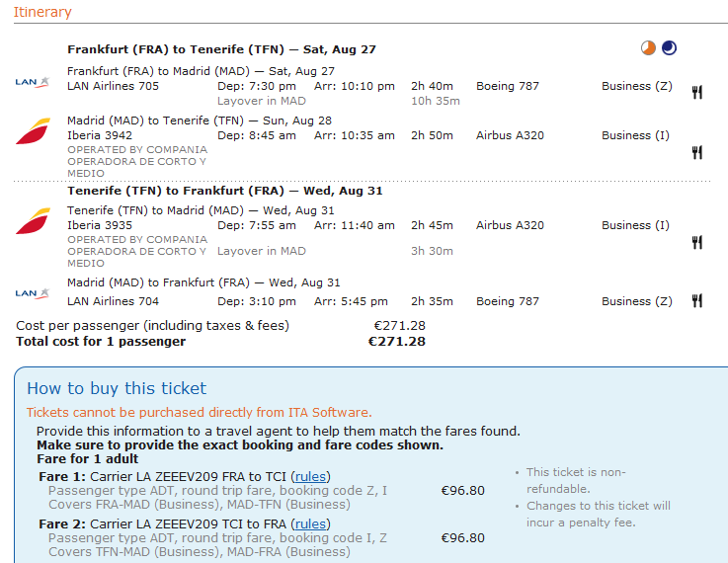The height and width of the screenshot is (563, 728).
Task: Click the blue crescent moon icon in the itinerary header
Action: pos(670,47)
